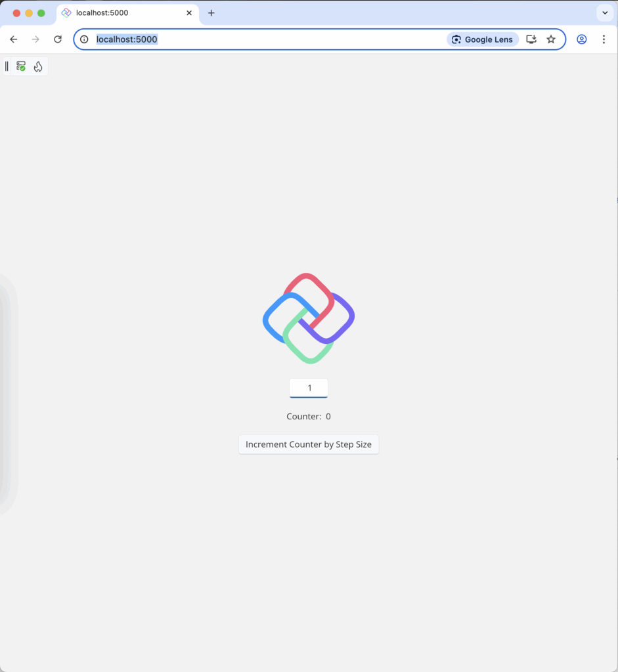The height and width of the screenshot is (672, 618).
Task: Go back to the previous page
Action: [14, 39]
